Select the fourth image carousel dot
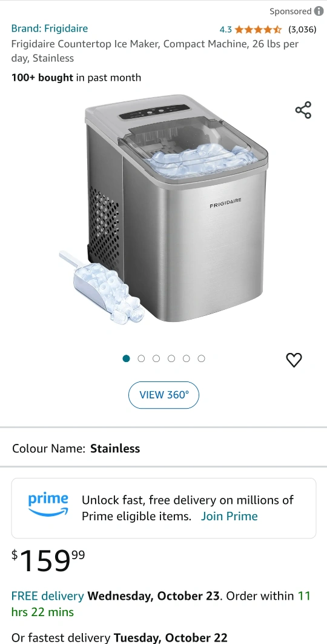Image resolution: width=327 pixels, height=644 pixels. point(171,358)
